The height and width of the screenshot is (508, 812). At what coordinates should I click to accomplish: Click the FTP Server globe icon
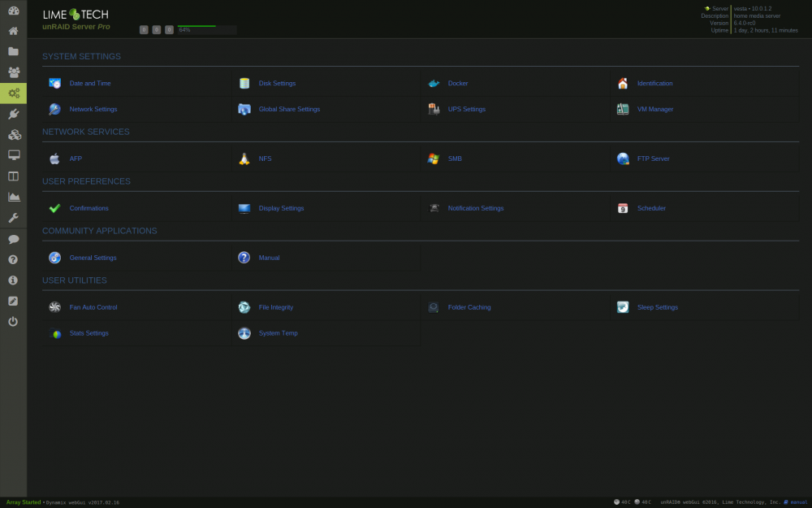[623, 158]
